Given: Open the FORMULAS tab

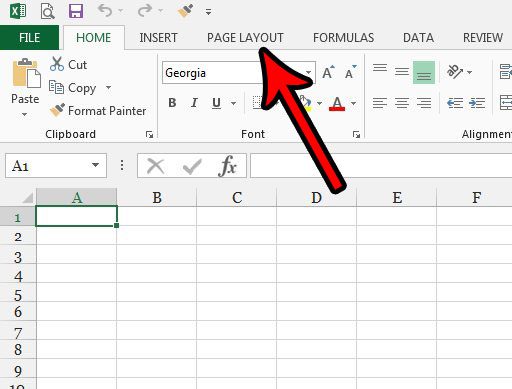Looking at the screenshot, I should click(x=343, y=38).
